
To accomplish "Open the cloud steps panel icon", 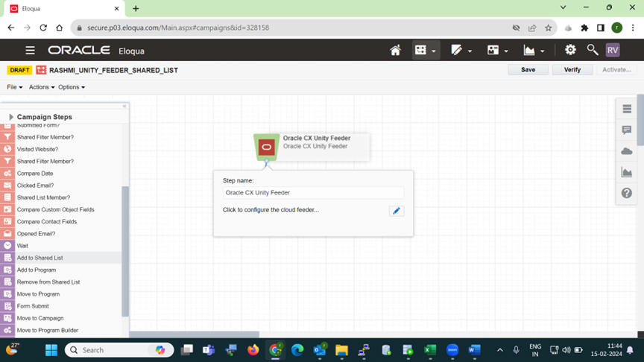I will (x=627, y=151).
